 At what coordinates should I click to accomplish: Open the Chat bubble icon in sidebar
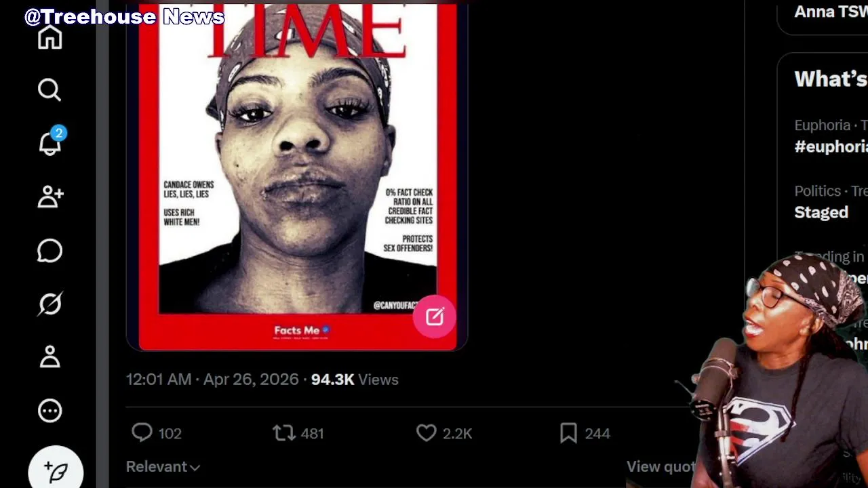[x=50, y=251]
